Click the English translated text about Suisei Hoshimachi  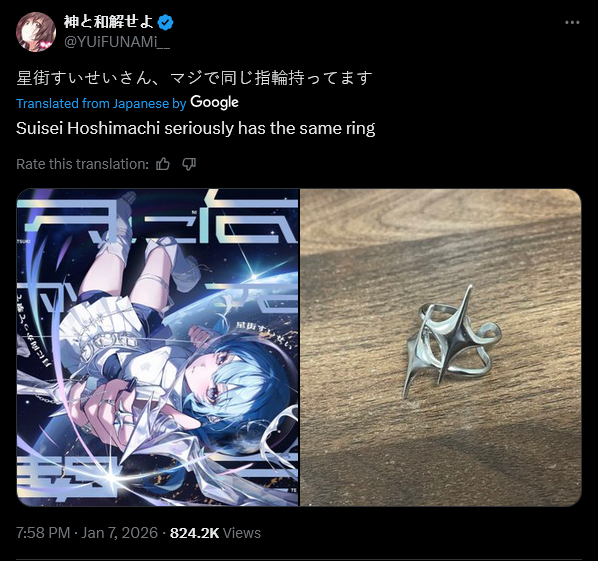click(196, 129)
